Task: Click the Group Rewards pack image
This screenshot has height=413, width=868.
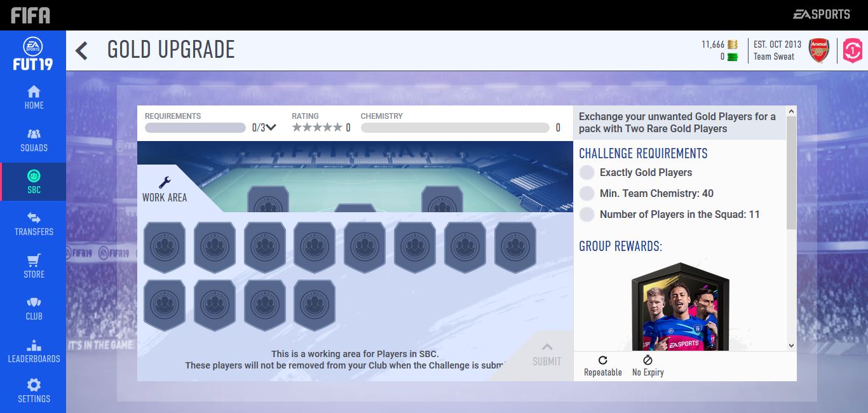Action: coord(679,307)
